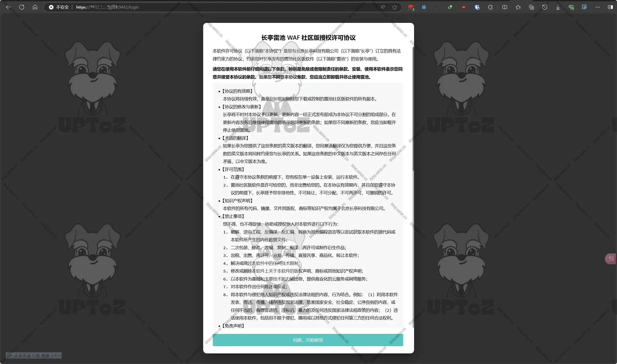The height and width of the screenshot is (364, 617).
Task: Open the red extension with badge 3
Action: pyautogui.click(x=411, y=7)
